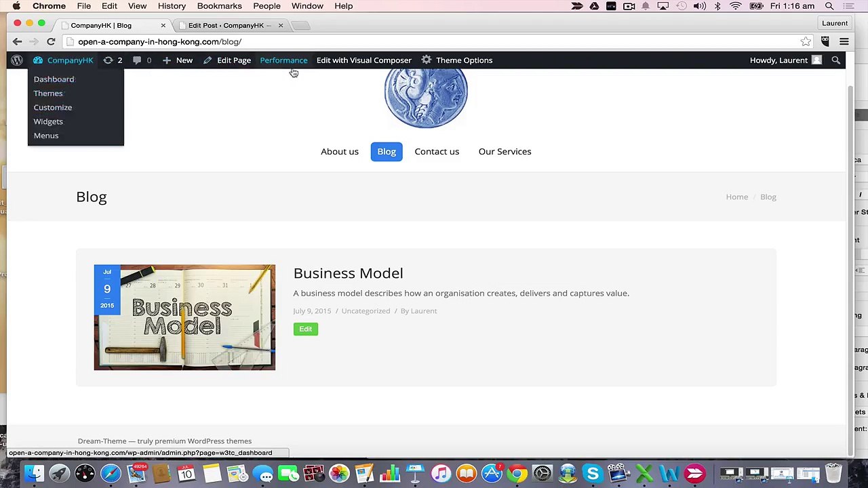Image resolution: width=868 pixels, height=488 pixels.
Task: Open System Preferences from the Dock
Action: coord(542,473)
